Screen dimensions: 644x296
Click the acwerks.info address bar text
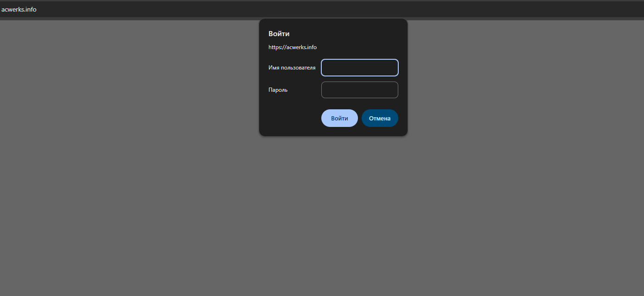click(19, 9)
